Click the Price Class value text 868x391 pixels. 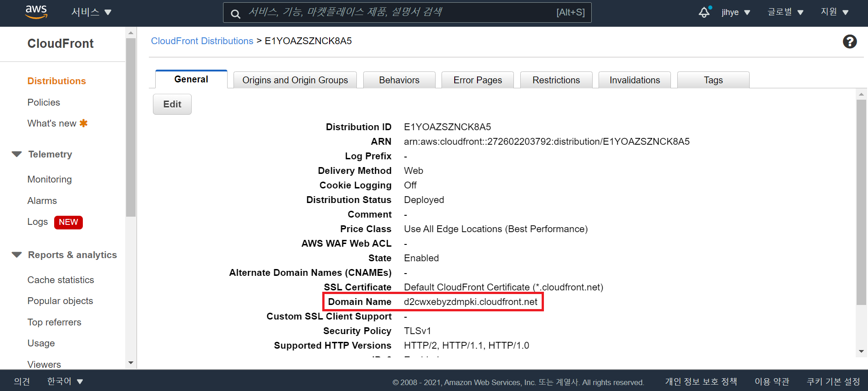[496, 229]
